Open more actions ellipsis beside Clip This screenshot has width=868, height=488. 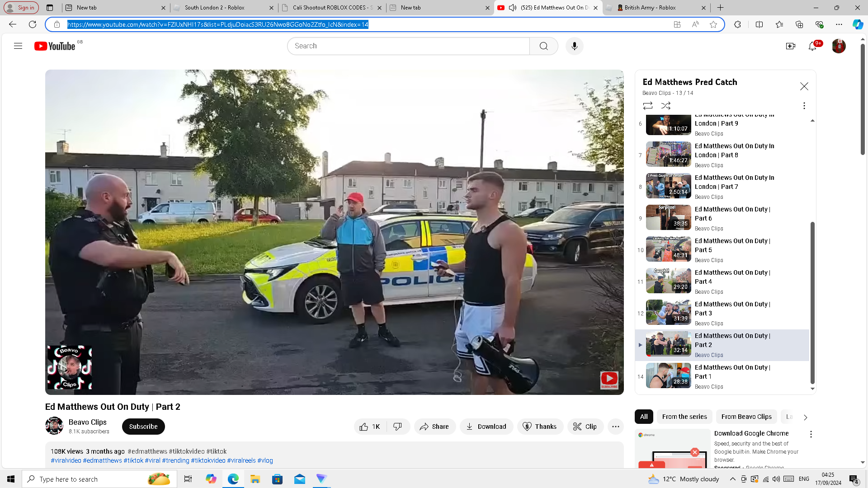[x=615, y=427]
